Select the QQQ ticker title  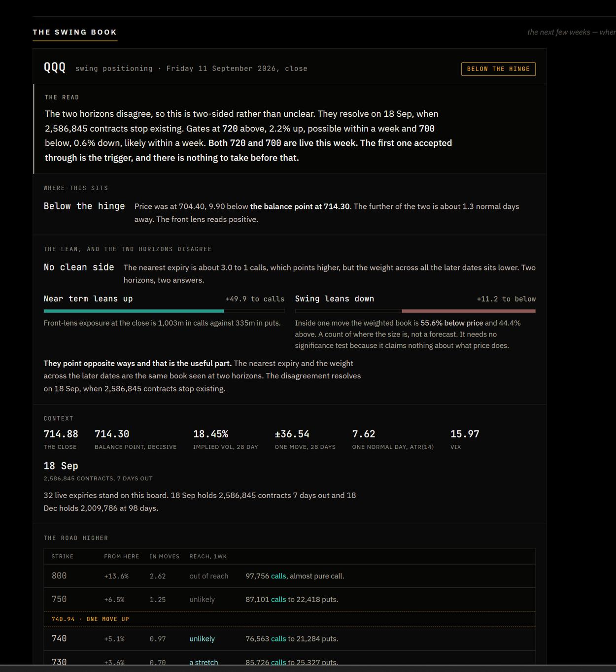tap(55, 67)
